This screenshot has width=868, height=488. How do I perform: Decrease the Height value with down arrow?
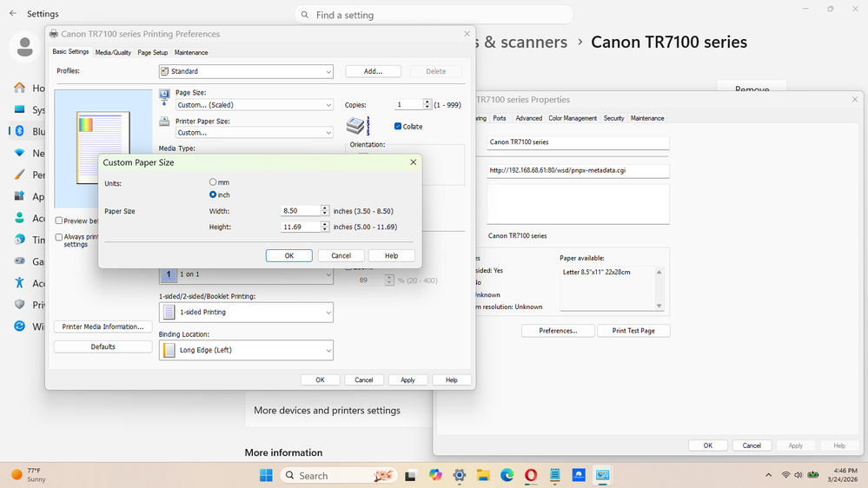(x=325, y=229)
